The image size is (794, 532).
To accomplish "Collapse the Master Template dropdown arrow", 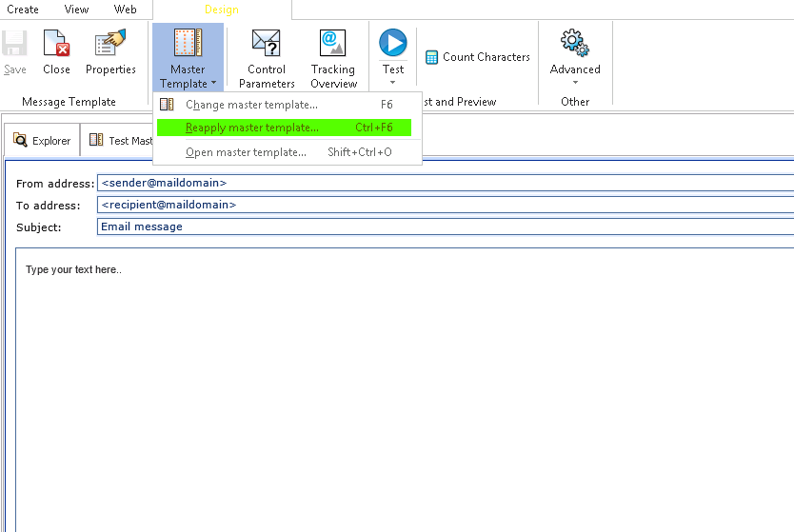I will (213, 83).
